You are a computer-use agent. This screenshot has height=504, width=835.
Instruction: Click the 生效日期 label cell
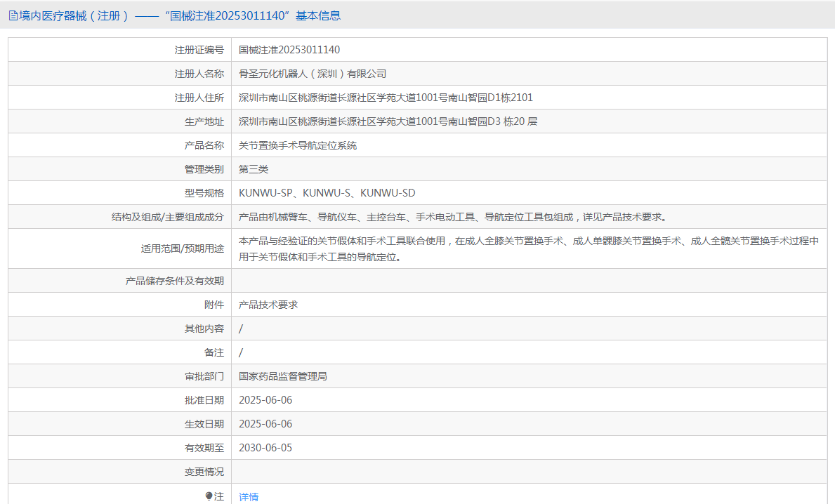(x=120, y=424)
